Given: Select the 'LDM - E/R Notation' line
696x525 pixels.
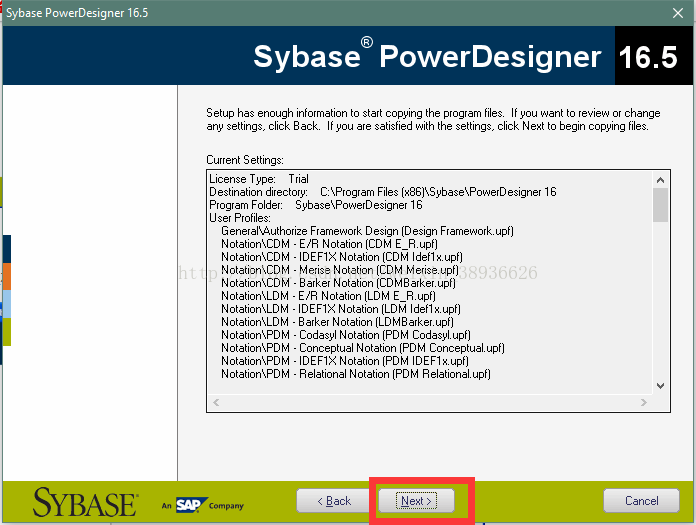Looking at the screenshot, I should coord(328,296).
